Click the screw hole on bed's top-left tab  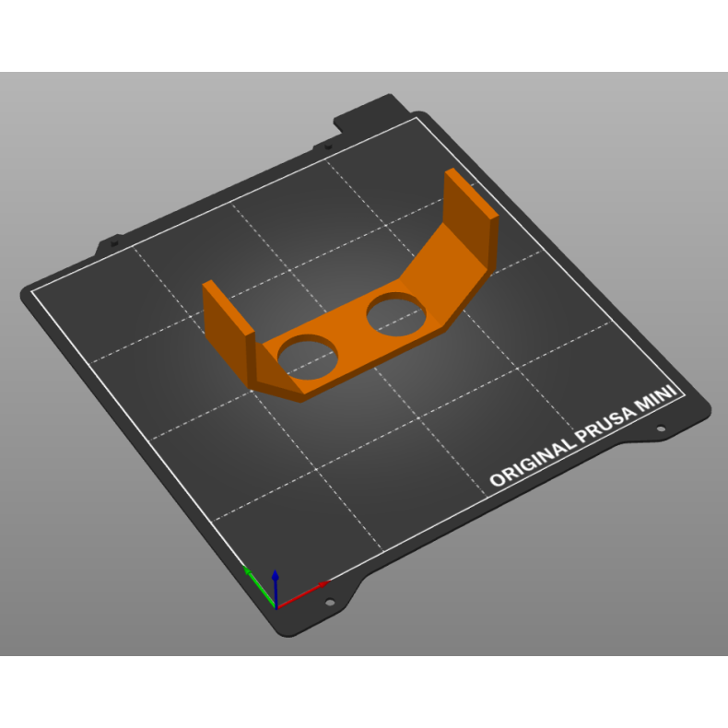114,244
